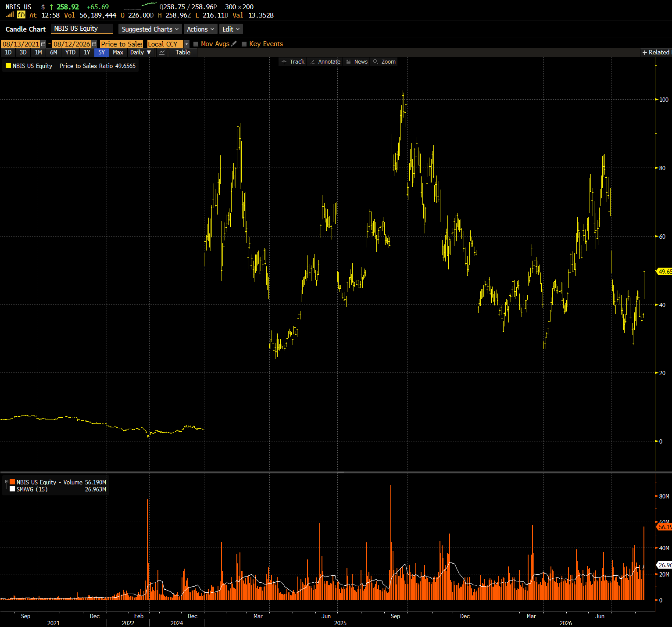Viewport: 672px width, 627px height.
Task: Click the Price to Sales field selector
Action: click(x=122, y=44)
